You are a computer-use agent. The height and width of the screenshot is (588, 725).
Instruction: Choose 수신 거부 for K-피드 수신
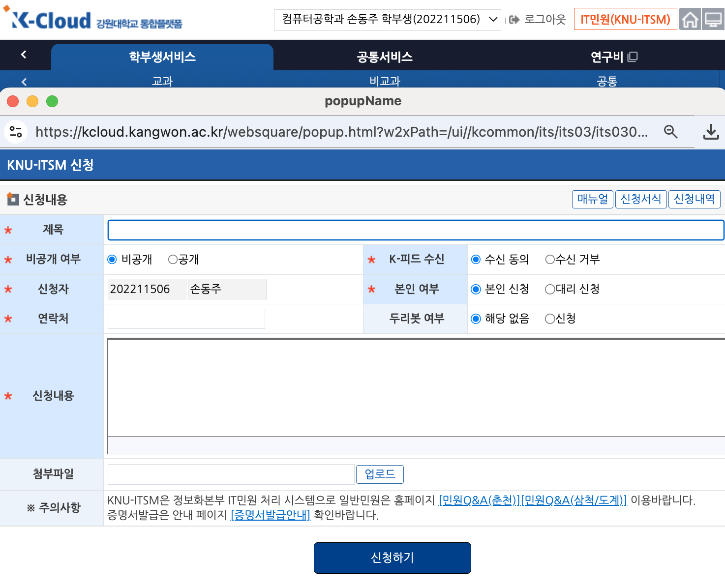pyautogui.click(x=549, y=259)
